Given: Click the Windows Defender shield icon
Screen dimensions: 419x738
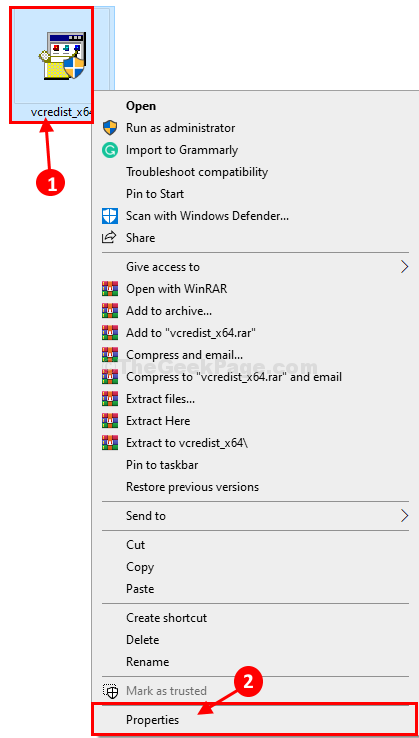Looking at the screenshot, I should 110,216.
